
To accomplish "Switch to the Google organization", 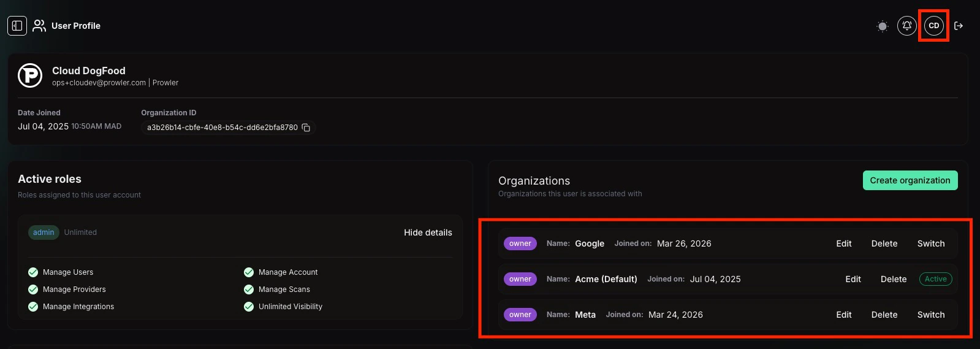I will tap(931, 244).
